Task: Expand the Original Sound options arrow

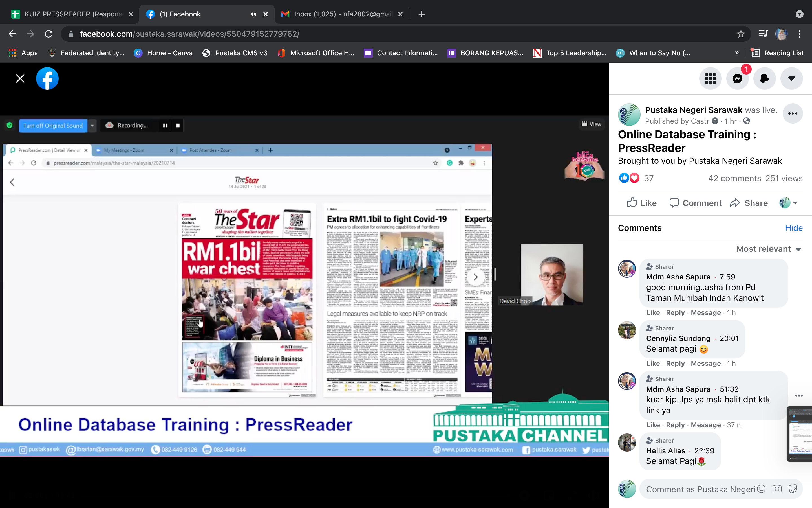Action: point(92,125)
